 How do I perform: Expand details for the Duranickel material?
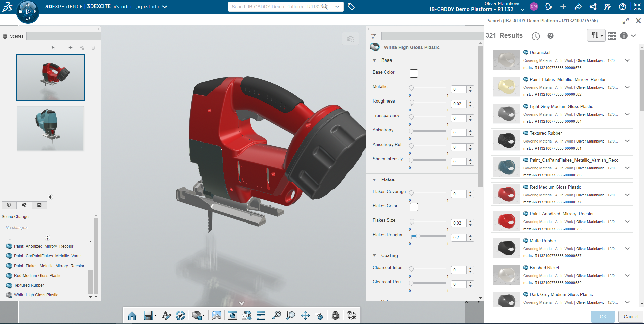tap(627, 60)
